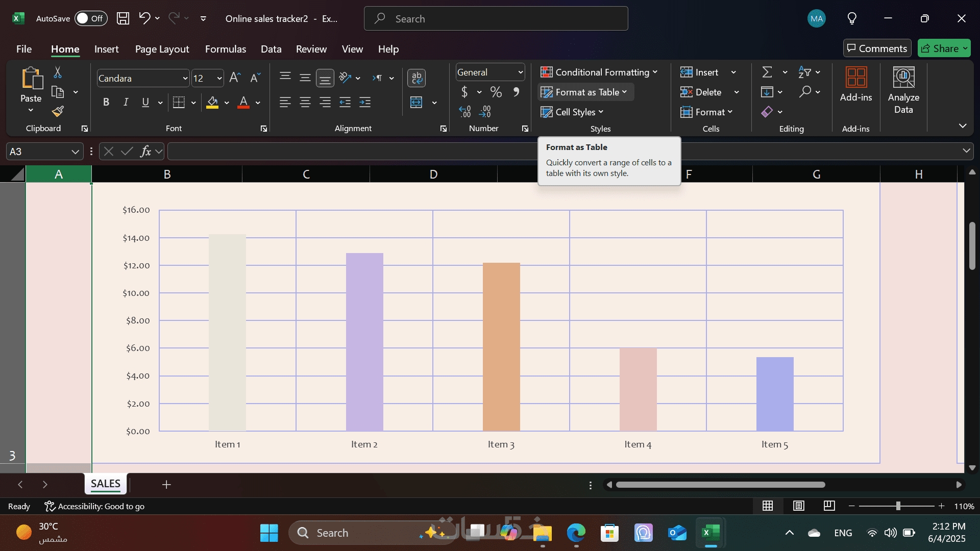Click the Percent Style icon

tap(496, 92)
